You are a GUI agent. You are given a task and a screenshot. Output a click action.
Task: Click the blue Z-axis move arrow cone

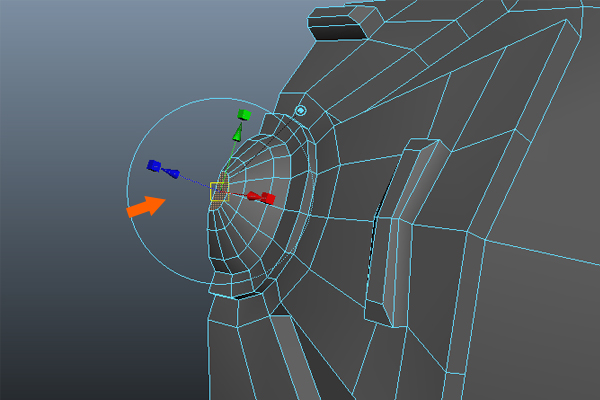[x=170, y=173]
